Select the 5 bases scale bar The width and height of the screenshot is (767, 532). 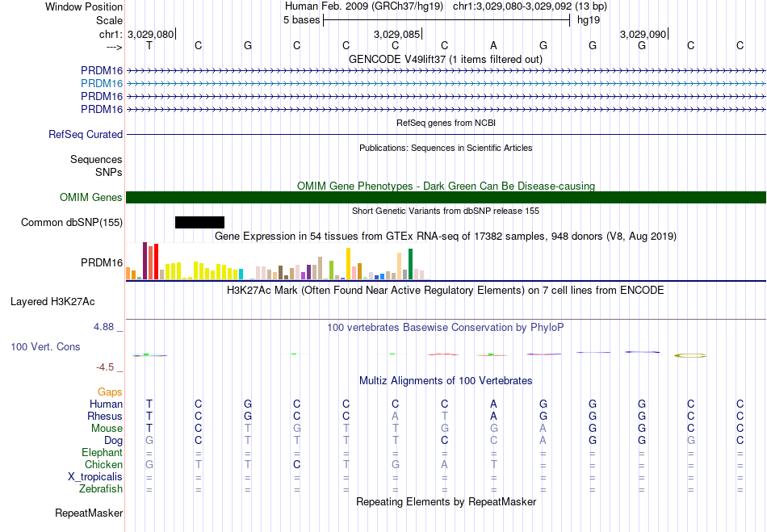click(446, 20)
